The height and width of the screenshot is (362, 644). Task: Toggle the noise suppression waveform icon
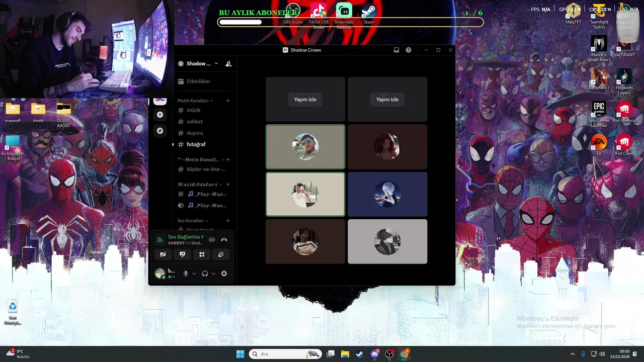212,240
